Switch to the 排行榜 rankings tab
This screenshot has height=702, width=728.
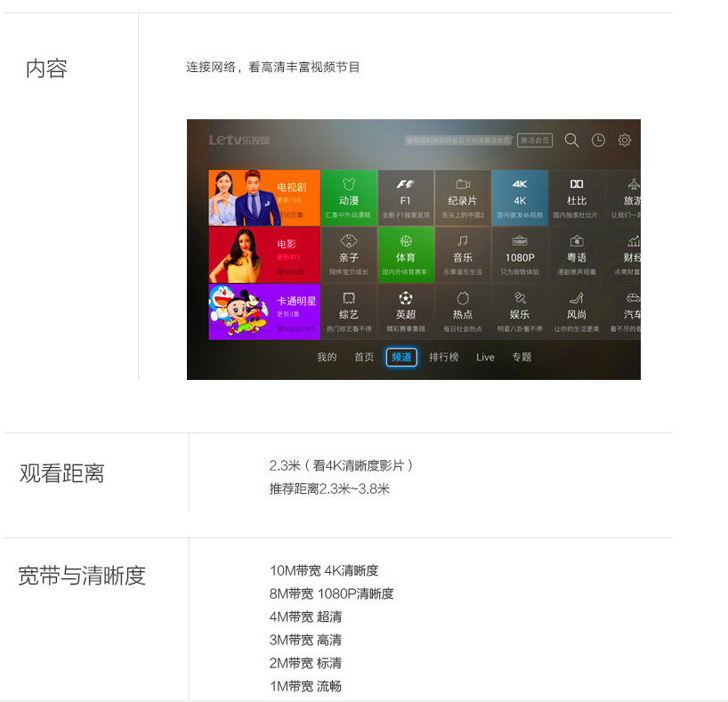tap(444, 358)
